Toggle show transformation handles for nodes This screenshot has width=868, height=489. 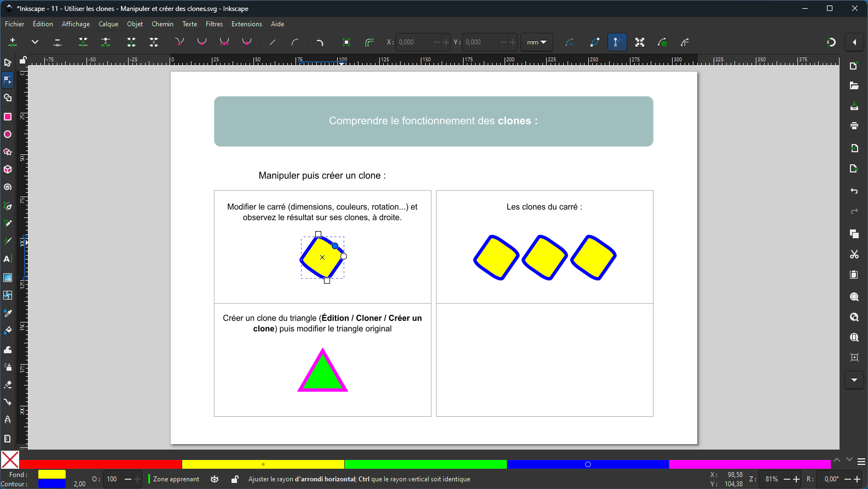(x=640, y=42)
